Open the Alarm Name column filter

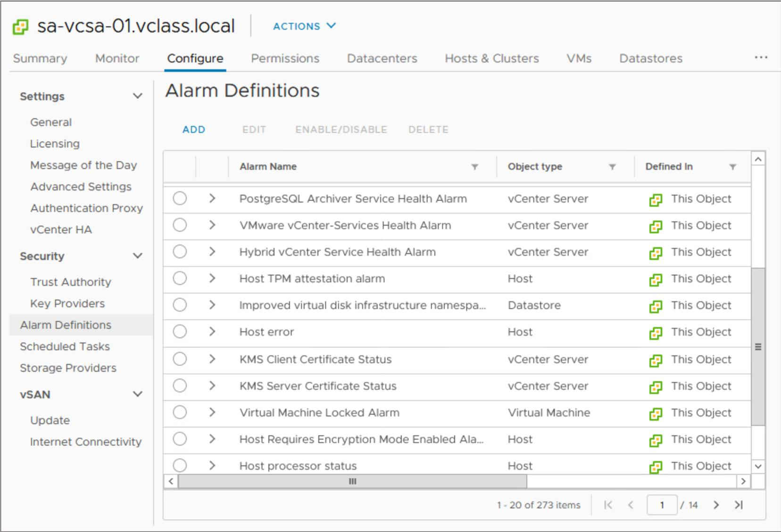[475, 167]
